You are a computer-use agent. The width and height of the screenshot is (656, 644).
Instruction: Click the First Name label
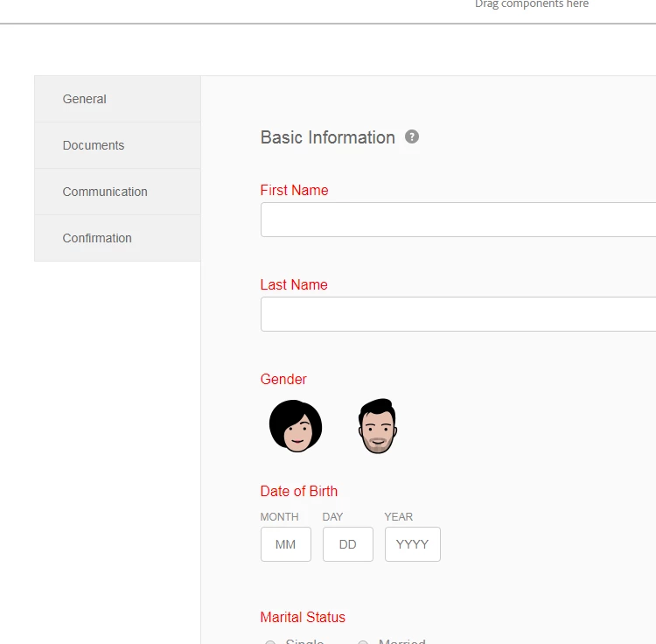294,191
